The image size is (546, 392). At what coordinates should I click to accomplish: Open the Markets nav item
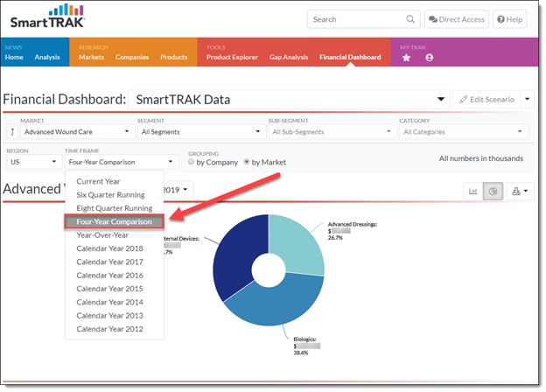tap(91, 57)
